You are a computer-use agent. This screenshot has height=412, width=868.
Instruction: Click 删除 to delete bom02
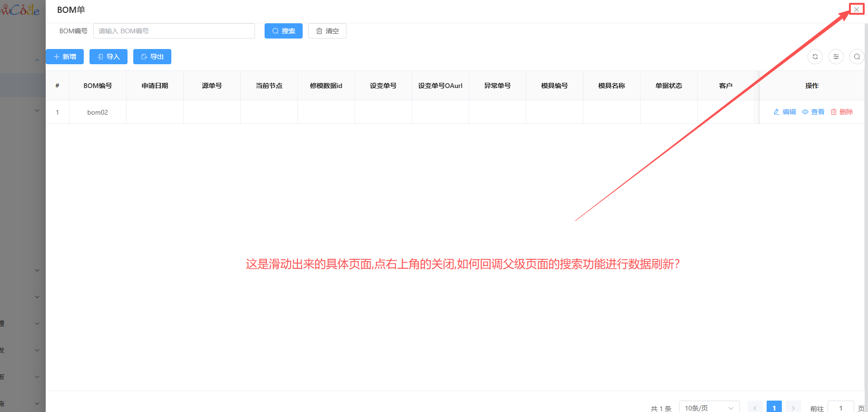pyautogui.click(x=842, y=112)
